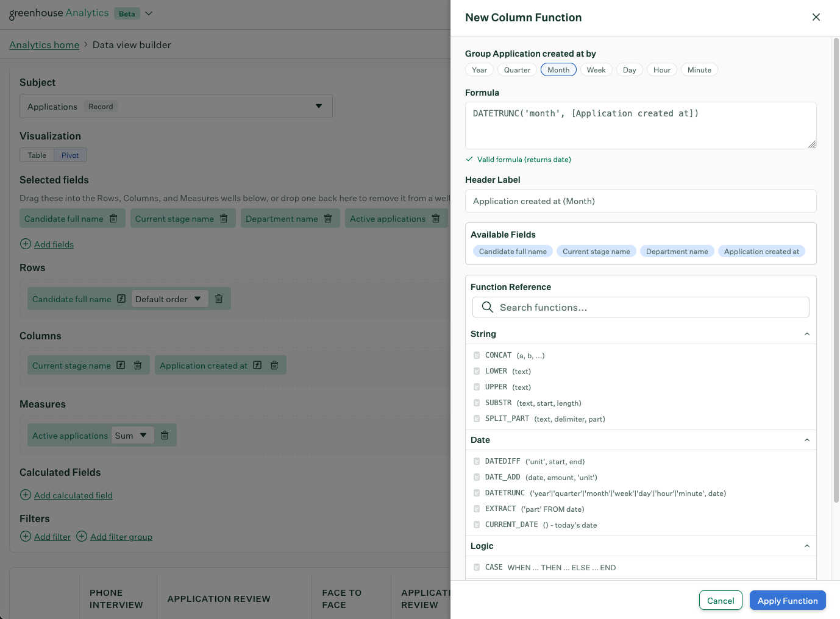Image resolution: width=840 pixels, height=619 pixels.
Task: Click the Add fields link
Action: click(54, 244)
